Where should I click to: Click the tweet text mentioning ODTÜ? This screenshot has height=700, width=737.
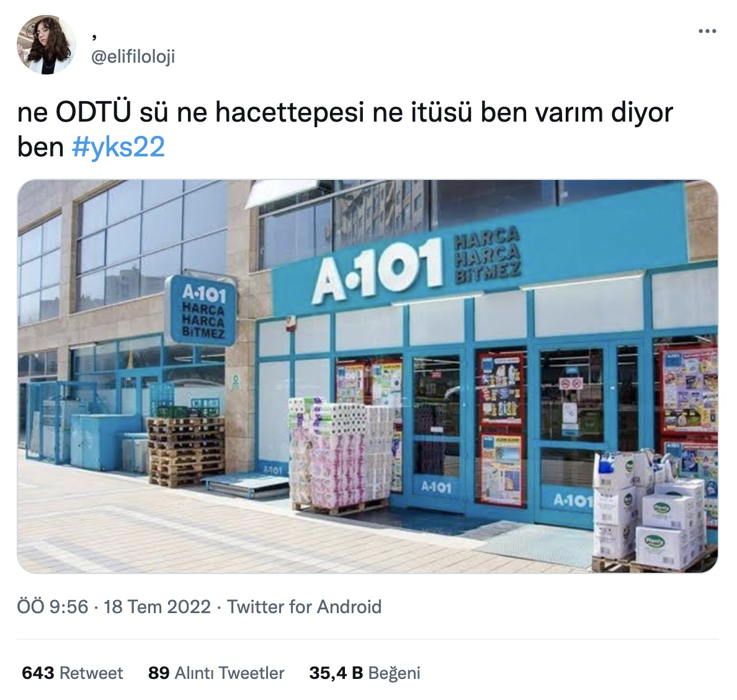click(345, 129)
